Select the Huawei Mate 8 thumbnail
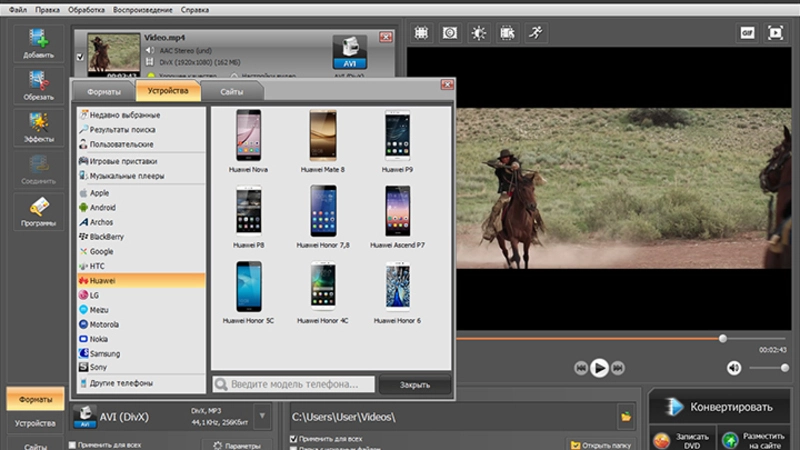The width and height of the screenshot is (800, 450). 323,135
